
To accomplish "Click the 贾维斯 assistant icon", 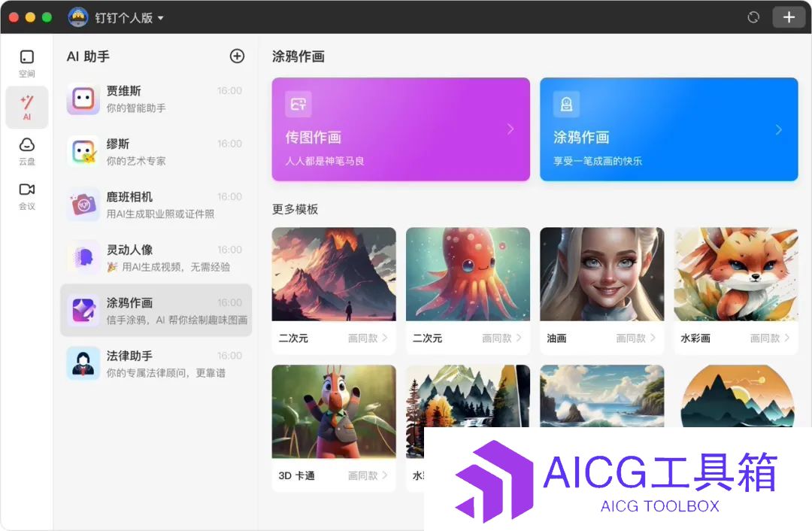I will [83, 99].
